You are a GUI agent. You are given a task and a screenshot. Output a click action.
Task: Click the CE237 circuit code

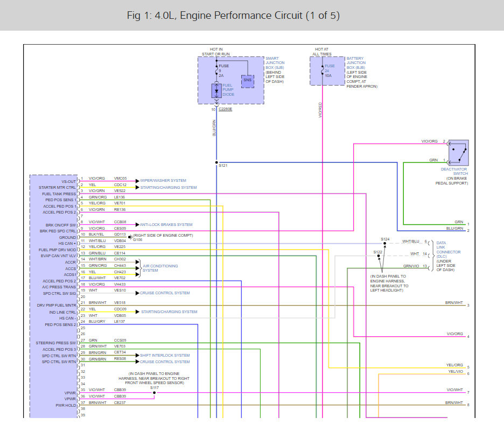tap(120, 403)
